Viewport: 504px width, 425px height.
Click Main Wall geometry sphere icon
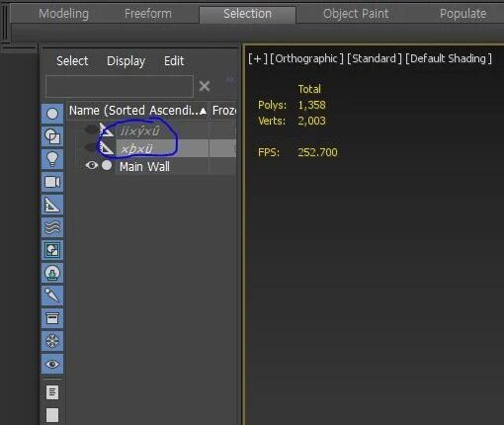click(x=107, y=165)
